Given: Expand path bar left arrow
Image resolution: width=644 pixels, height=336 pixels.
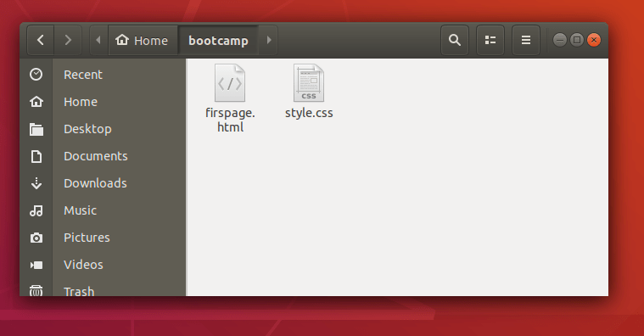Looking at the screenshot, I should coord(98,40).
